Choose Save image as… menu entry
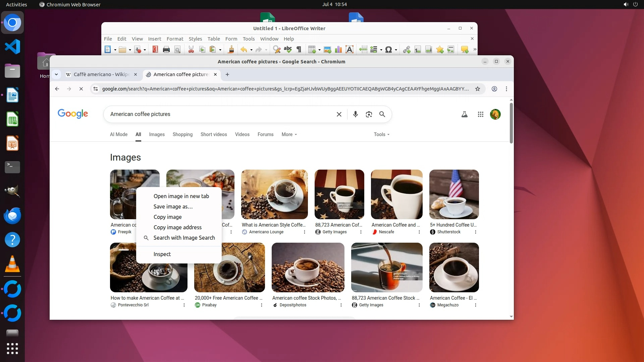Viewport: 644px width, 362px height. [173, 206]
